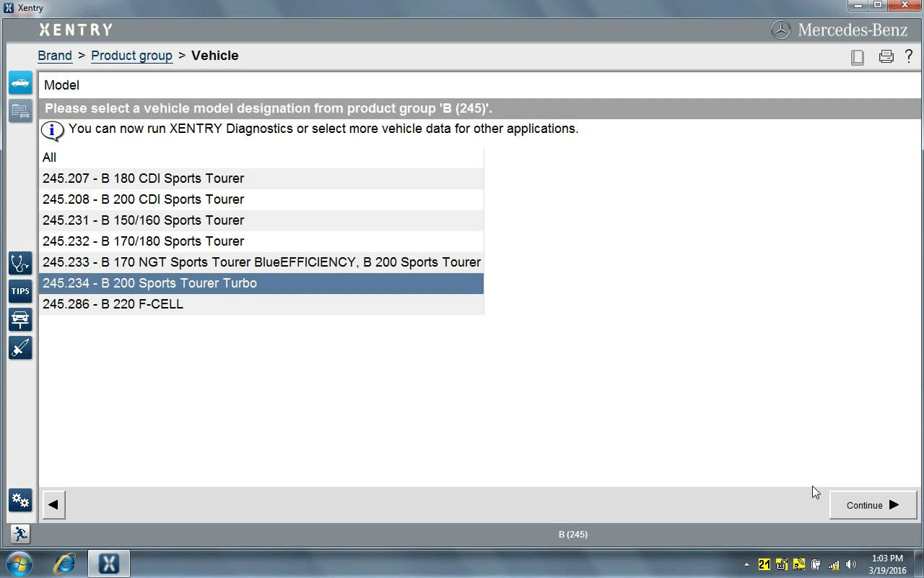Click the running man exit icon
Image resolution: width=924 pixels, height=578 pixels.
click(20, 534)
